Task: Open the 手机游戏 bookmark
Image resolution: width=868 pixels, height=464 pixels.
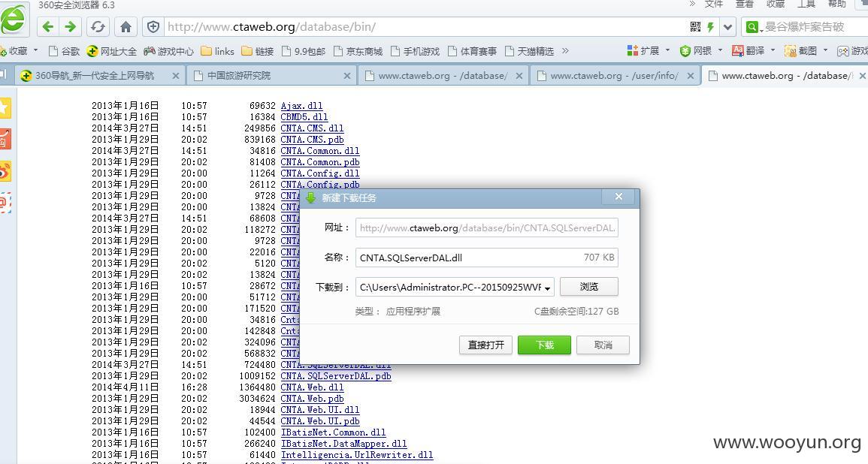Action: point(415,51)
